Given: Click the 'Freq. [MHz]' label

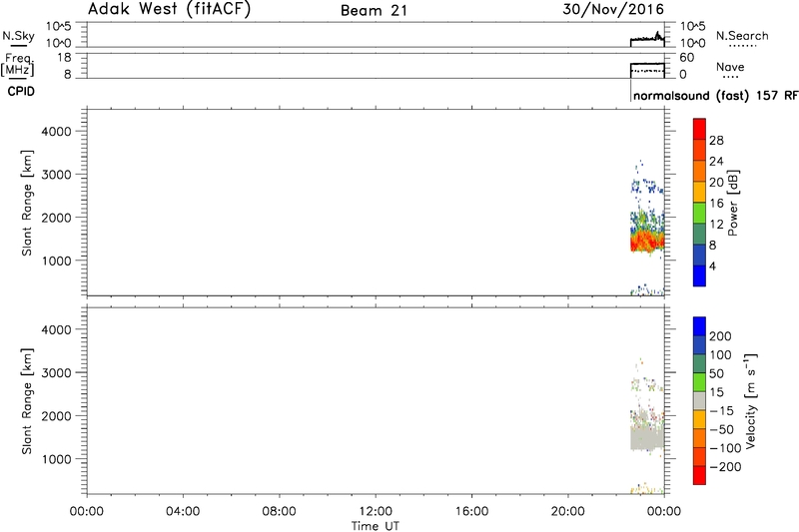Looking at the screenshot, I should [18, 65].
